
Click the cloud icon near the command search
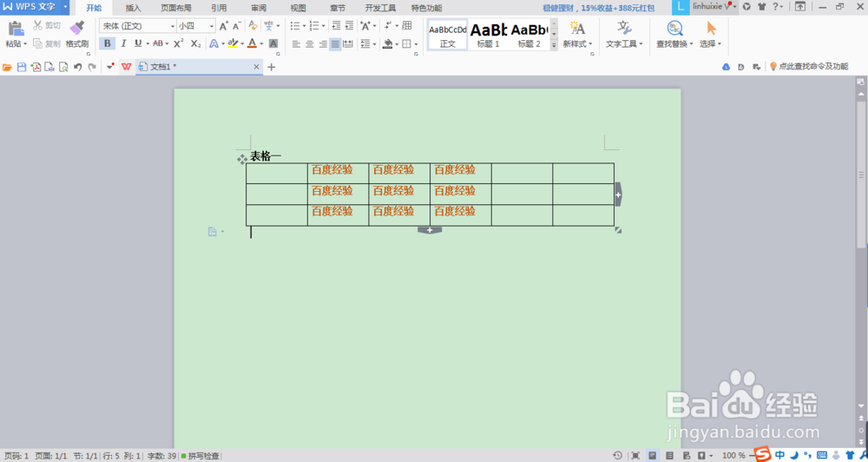pyautogui.click(x=727, y=67)
